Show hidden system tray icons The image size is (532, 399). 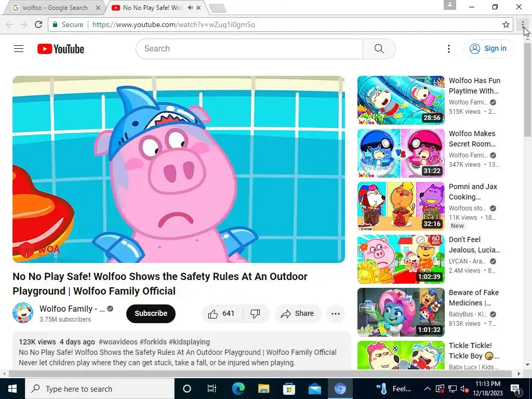click(x=428, y=389)
